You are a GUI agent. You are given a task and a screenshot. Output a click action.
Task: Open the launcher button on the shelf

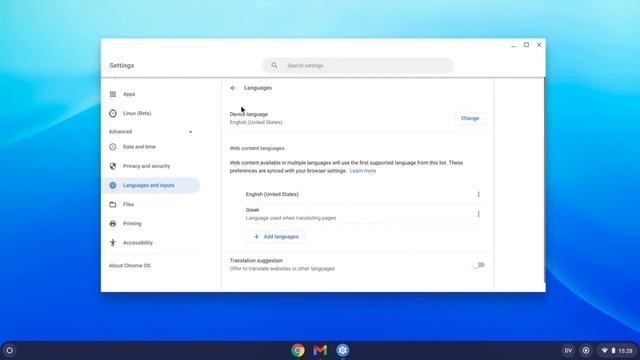click(x=9, y=350)
